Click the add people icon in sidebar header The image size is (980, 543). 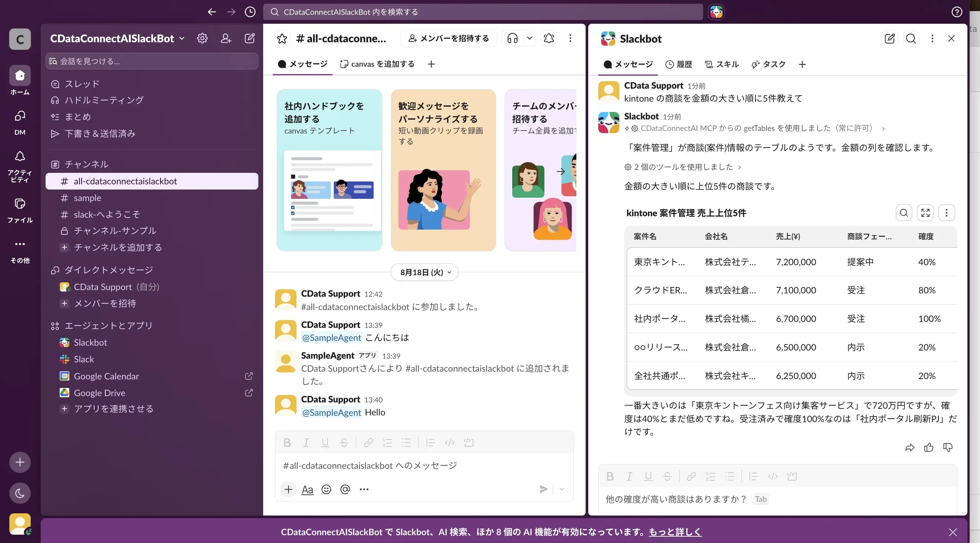[x=226, y=39]
